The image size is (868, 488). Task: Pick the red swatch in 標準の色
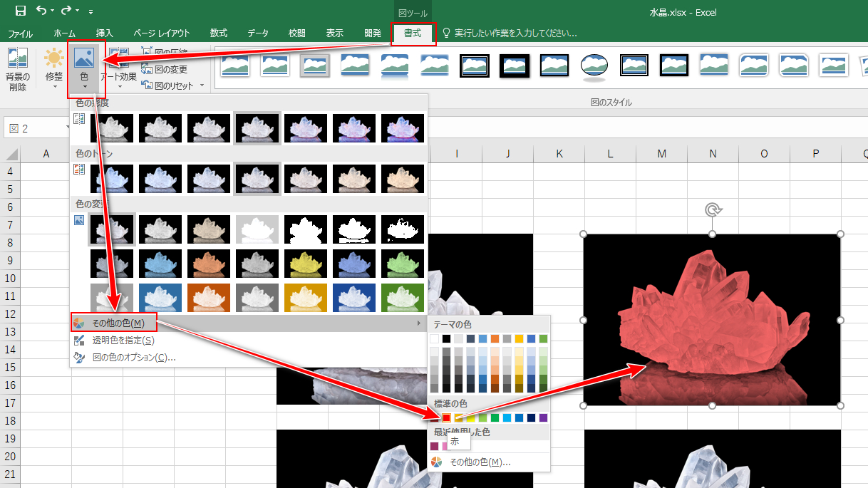click(447, 418)
